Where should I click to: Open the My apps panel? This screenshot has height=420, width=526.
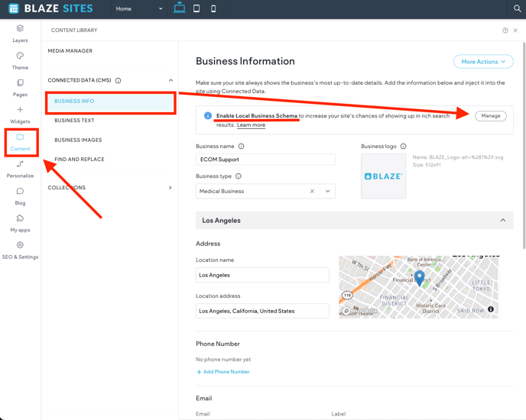click(20, 219)
